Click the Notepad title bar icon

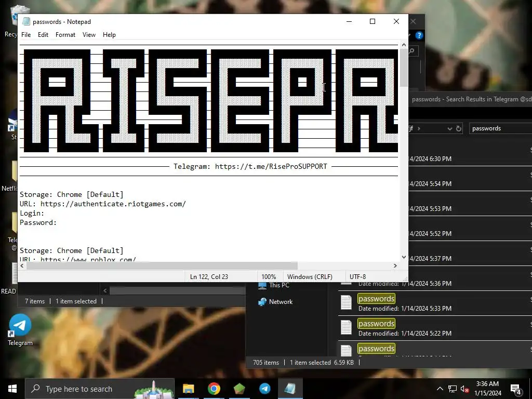tap(26, 21)
